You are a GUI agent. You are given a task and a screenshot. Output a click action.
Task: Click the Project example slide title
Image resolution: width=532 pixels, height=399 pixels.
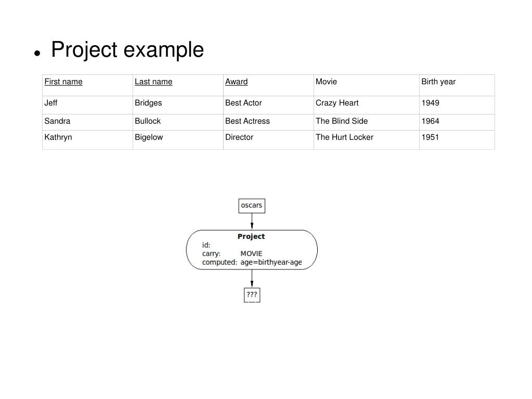tap(127, 50)
